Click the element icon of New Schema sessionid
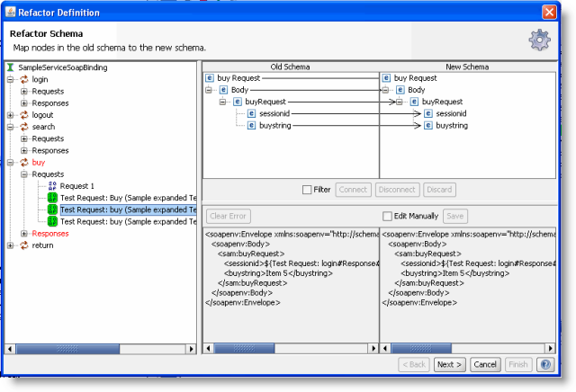 pyautogui.click(x=428, y=113)
